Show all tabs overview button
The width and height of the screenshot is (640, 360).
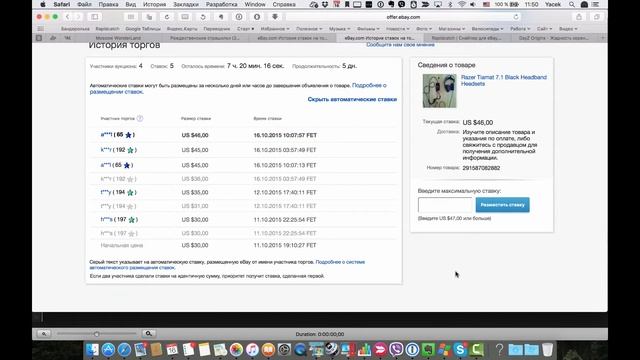(597, 17)
